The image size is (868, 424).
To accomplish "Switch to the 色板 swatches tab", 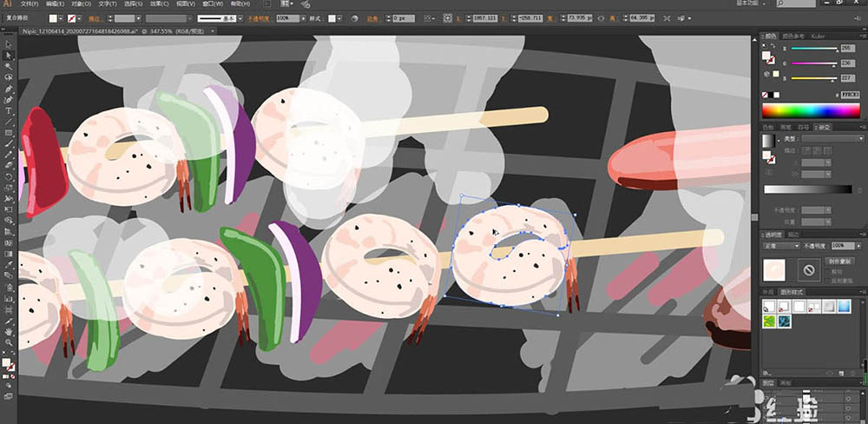I will [x=770, y=127].
